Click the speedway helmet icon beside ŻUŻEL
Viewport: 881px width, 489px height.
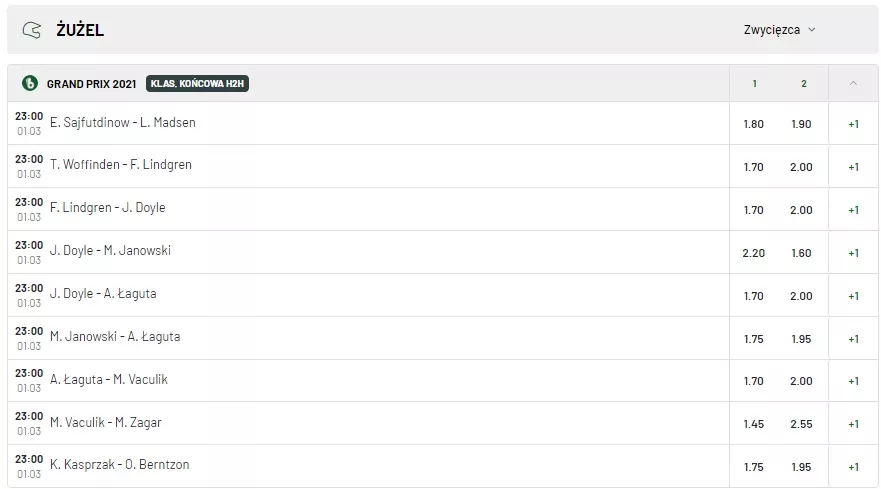(32, 30)
